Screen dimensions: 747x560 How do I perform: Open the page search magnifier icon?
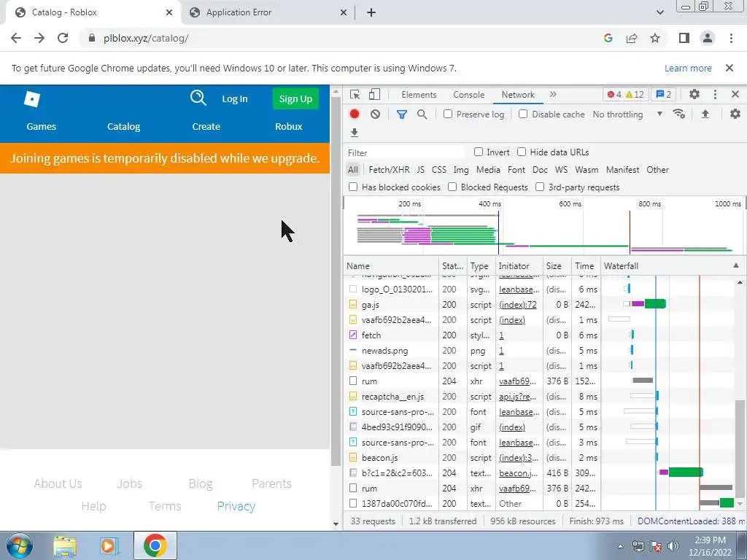point(198,98)
